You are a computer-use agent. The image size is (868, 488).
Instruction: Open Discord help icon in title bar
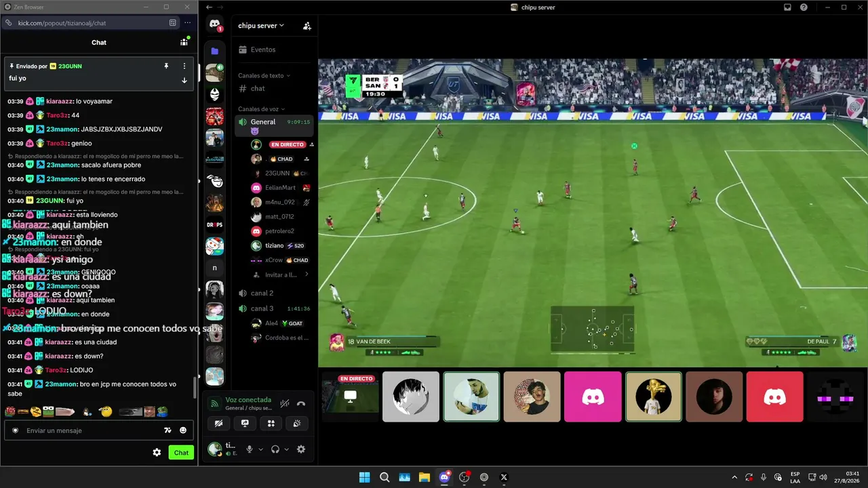coord(804,7)
